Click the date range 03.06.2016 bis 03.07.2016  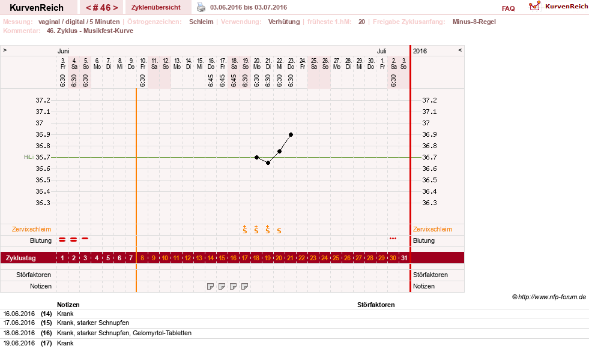(x=249, y=8)
